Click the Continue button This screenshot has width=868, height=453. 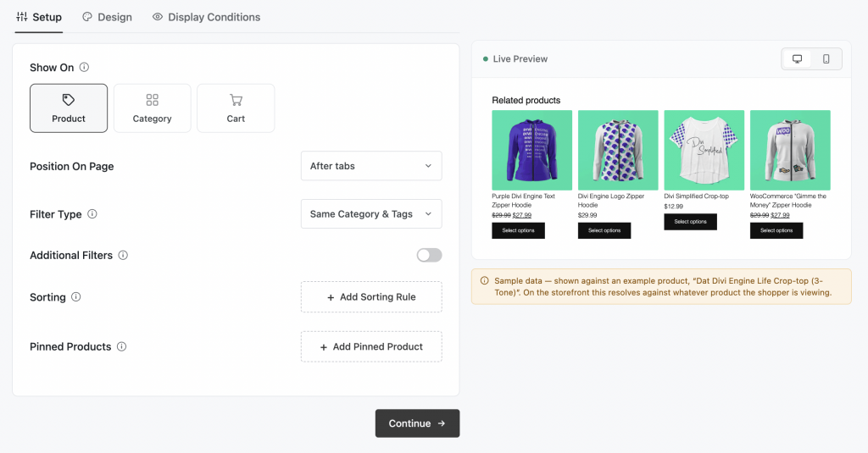(x=417, y=423)
